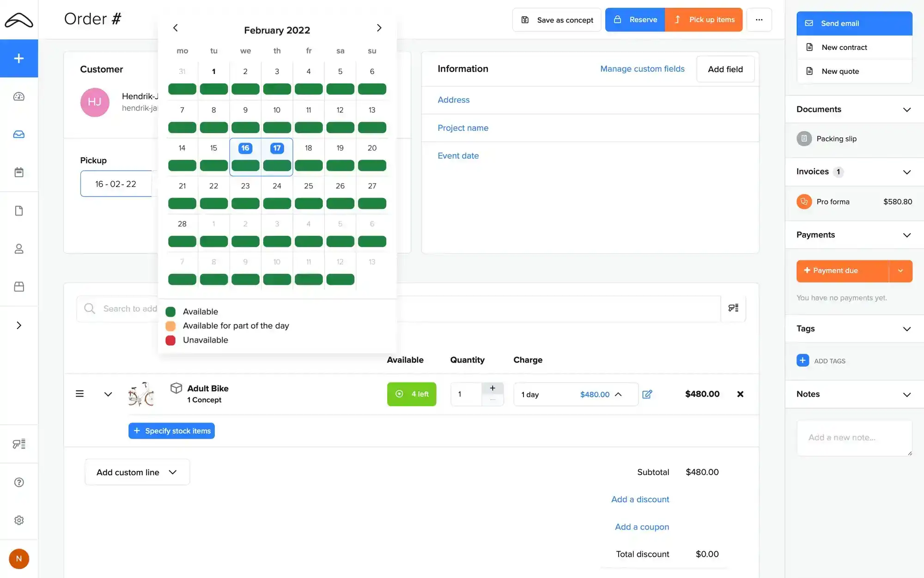Click the Reserve button
Image resolution: width=924 pixels, height=578 pixels.
click(x=635, y=20)
